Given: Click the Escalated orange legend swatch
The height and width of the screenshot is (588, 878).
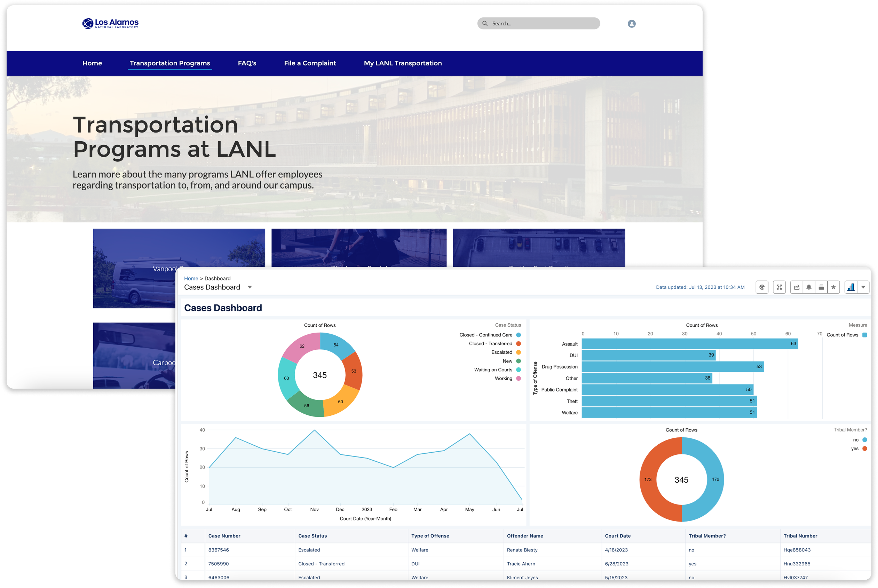Looking at the screenshot, I should (x=518, y=352).
